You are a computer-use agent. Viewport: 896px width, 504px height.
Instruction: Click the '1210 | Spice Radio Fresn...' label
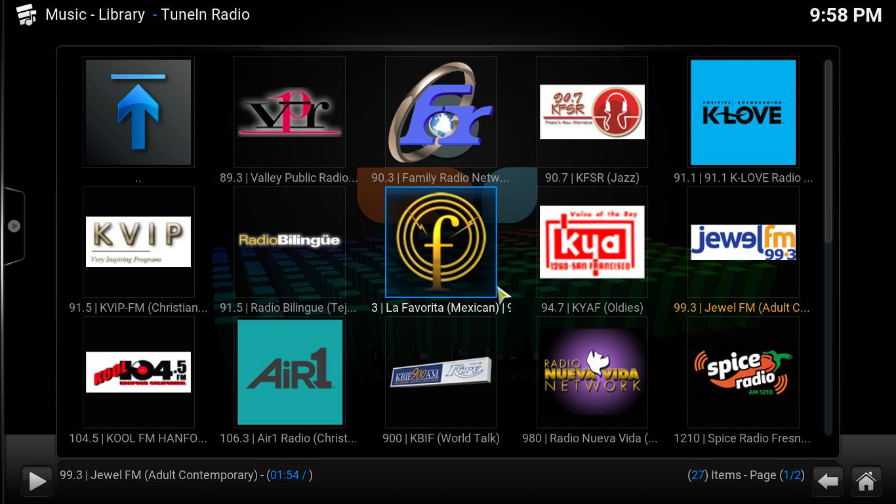[742, 438]
